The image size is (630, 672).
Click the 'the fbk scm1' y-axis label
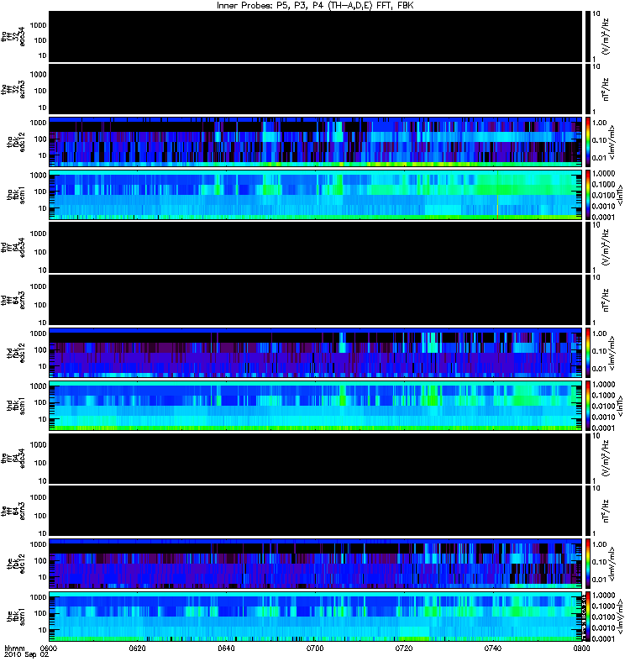click(x=16, y=617)
